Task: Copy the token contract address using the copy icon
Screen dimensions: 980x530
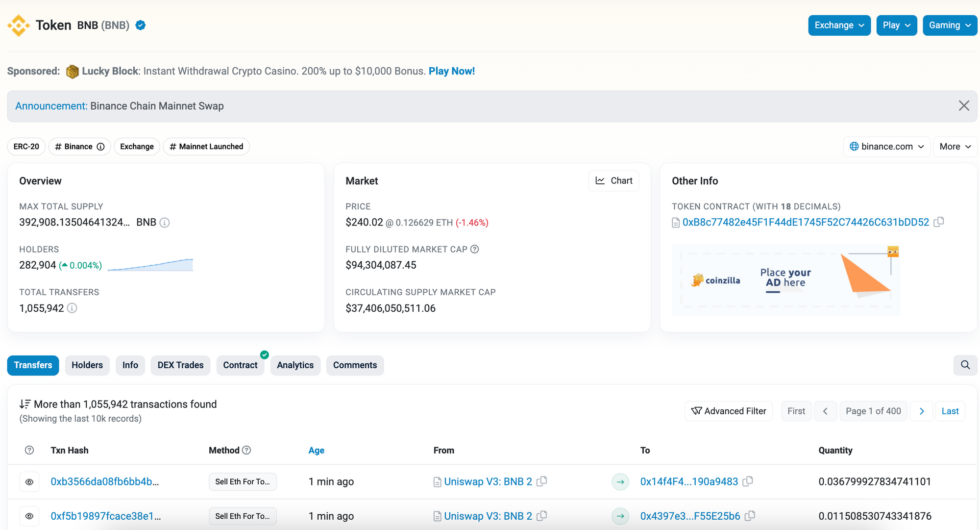Action: tap(939, 222)
